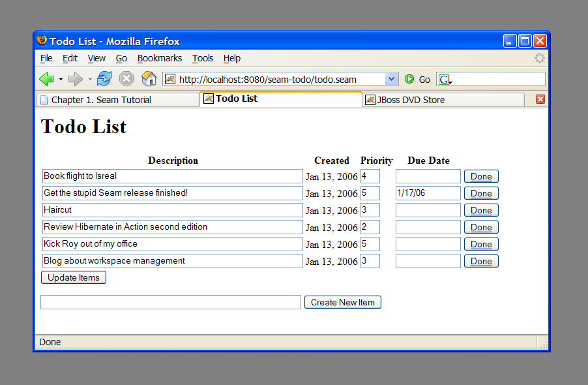
Task: Open the Forward history dropdown arrow
Action: coord(90,80)
